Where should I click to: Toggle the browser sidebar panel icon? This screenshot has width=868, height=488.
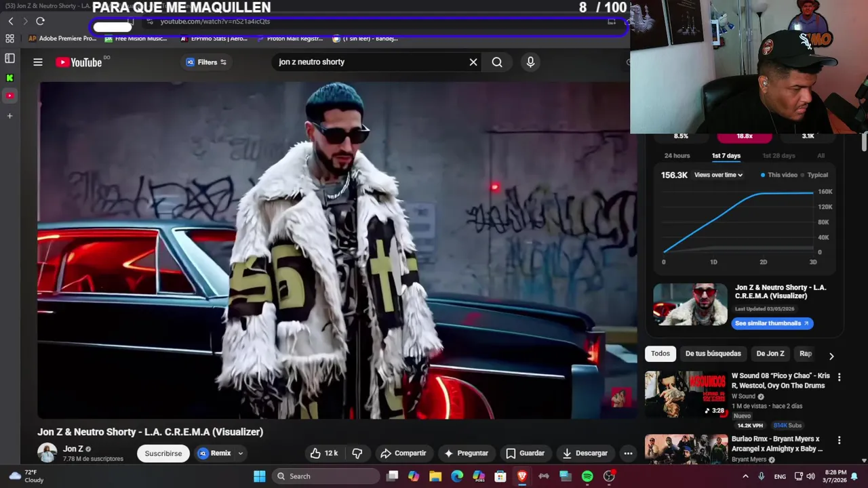tap(9, 58)
